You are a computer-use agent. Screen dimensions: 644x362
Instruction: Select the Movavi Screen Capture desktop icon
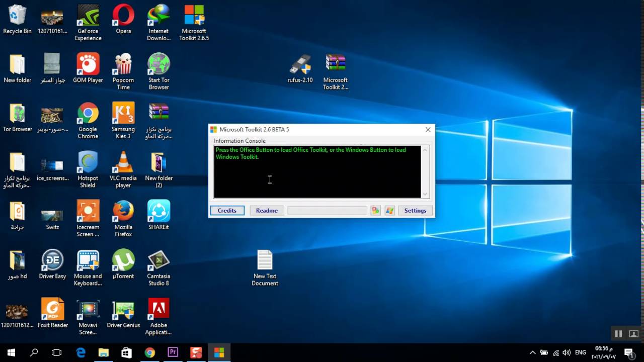point(88,317)
